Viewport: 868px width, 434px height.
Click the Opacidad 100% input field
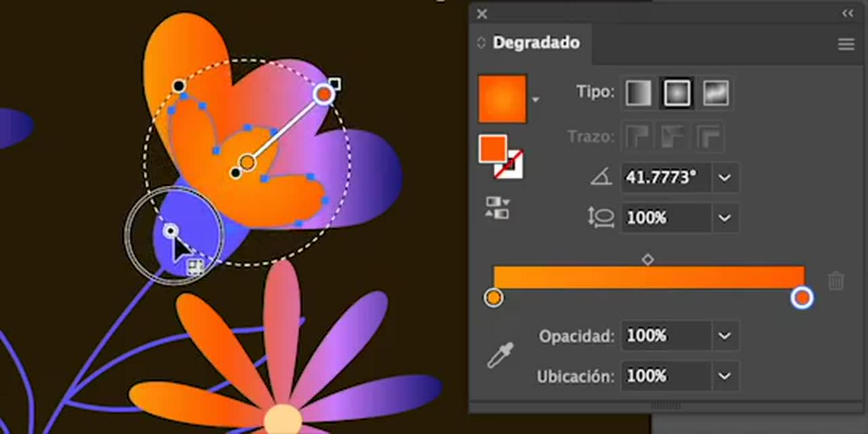click(x=665, y=336)
